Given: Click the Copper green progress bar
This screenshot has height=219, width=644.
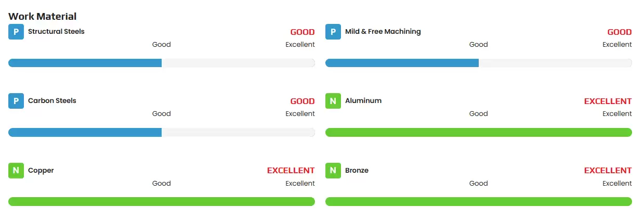Looking at the screenshot, I should [x=161, y=201].
